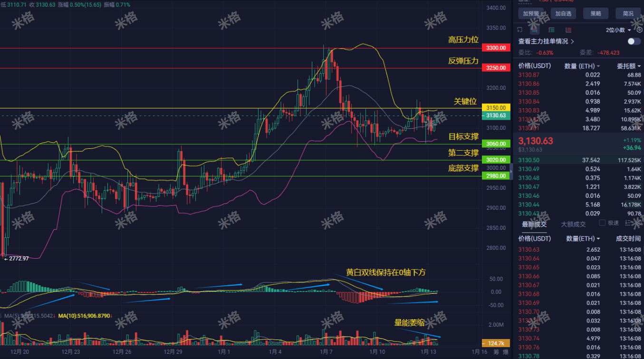Switch to buy-orders-only green list view icon
Viewport: 644px width, 359px height.
click(551, 30)
